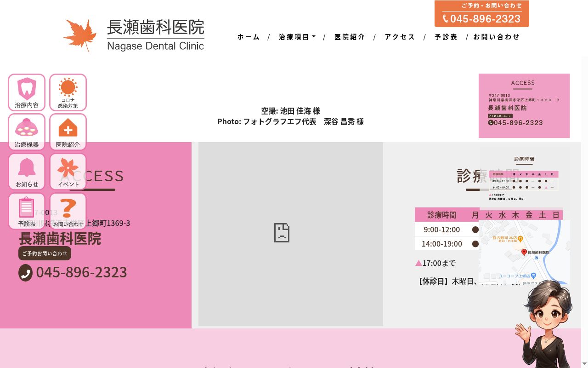Click the ご予約お問い合わせ dark button

coord(45,253)
